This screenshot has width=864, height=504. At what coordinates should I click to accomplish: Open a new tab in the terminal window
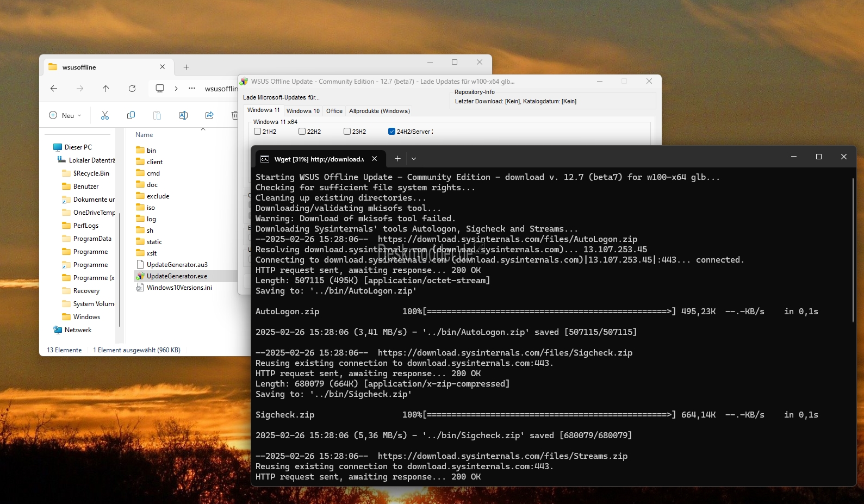397,159
